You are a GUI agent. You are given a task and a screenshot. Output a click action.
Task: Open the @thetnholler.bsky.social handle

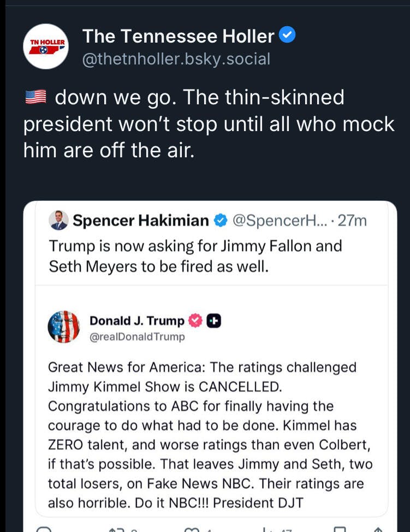[176, 58]
